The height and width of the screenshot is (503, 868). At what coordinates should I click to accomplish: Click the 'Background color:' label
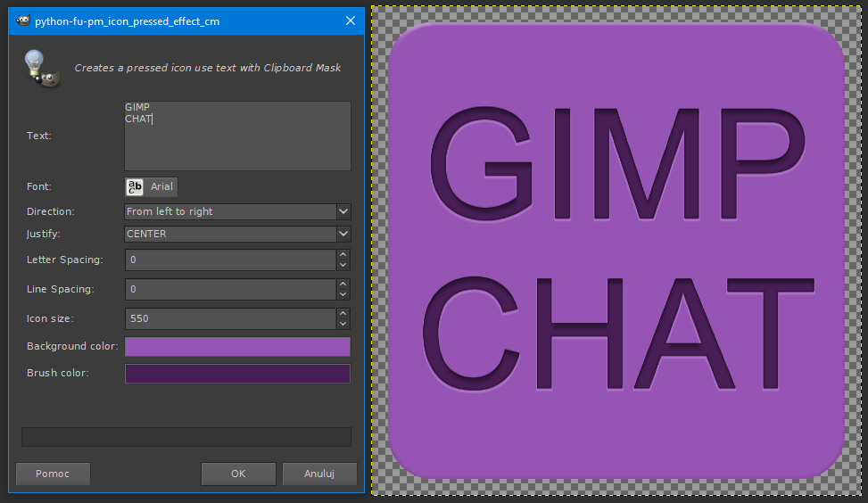[72, 346]
